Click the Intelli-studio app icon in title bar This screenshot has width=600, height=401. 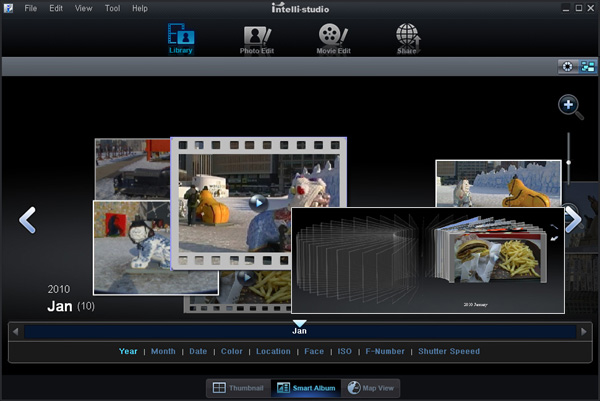8,8
